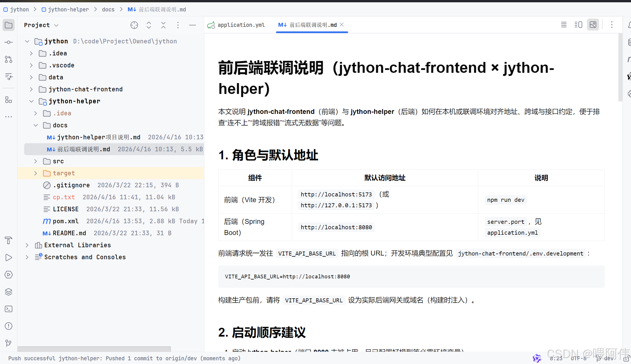Expand the jython-chat-frontend folder
631x364 pixels.
(31, 89)
